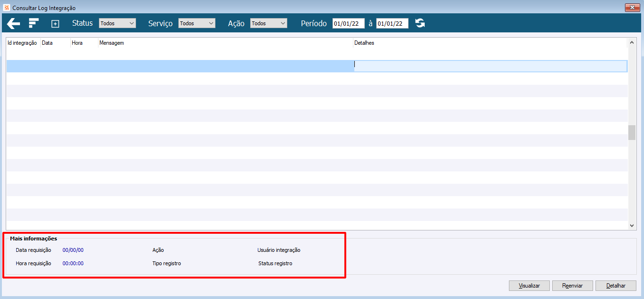Viewport: 644px width, 299px height.
Task: Click the Hora column header
Action: pos(84,43)
